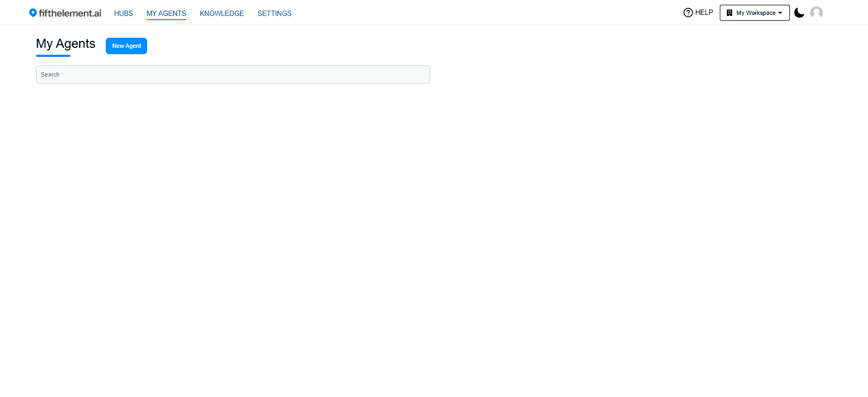Screen dimensions: 868x397
Task: Click the underline beneath MY AGENTS tab
Action: click(166, 20)
